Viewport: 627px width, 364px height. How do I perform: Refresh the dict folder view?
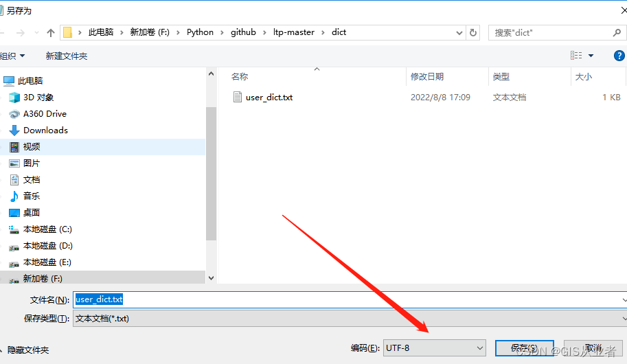tap(473, 32)
